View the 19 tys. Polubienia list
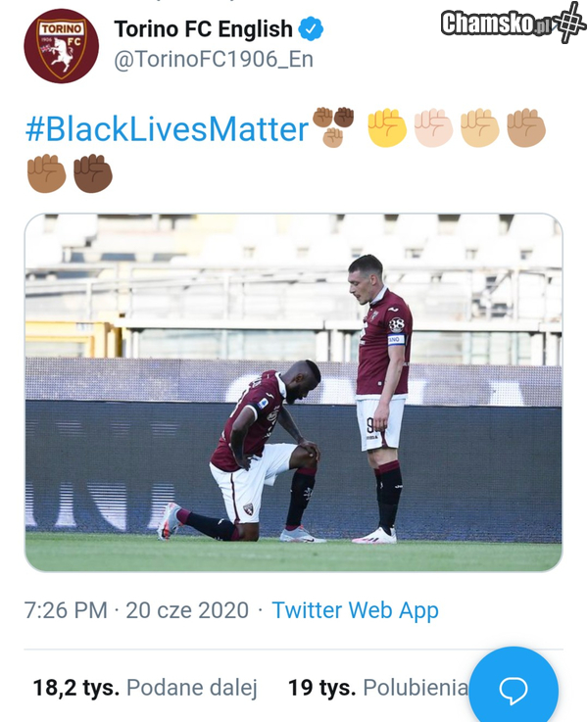This screenshot has height=722, width=588. coord(377,689)
